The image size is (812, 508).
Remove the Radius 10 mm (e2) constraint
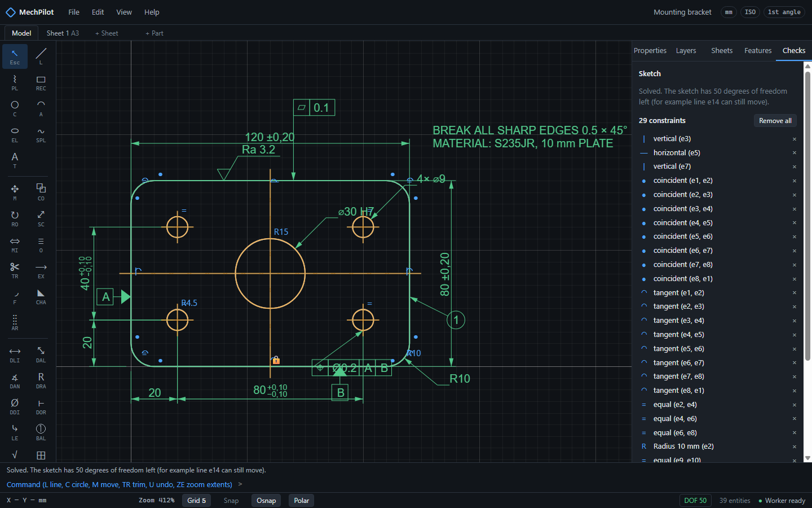(x=795, y=446)
